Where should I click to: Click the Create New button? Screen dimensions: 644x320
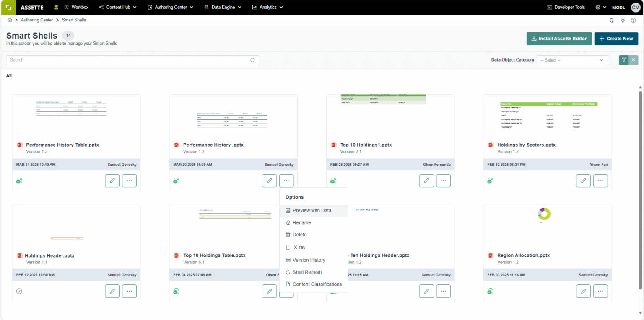tap(616, 39)
